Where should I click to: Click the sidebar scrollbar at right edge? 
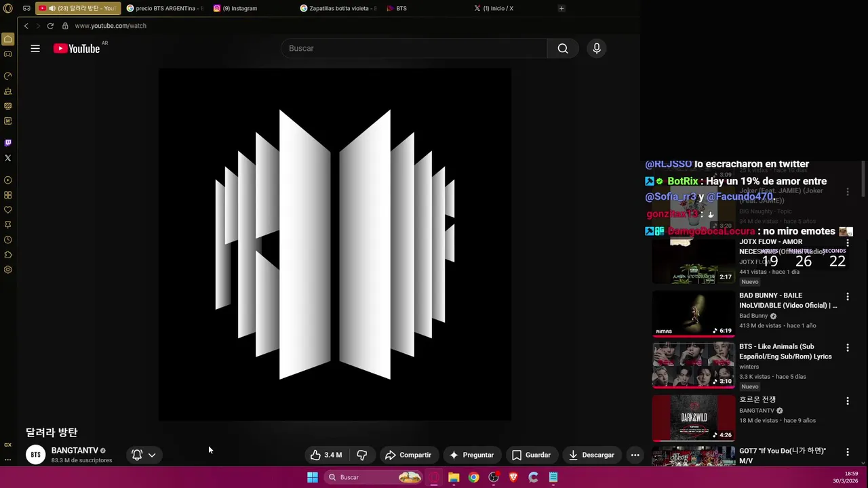point(863,178)
